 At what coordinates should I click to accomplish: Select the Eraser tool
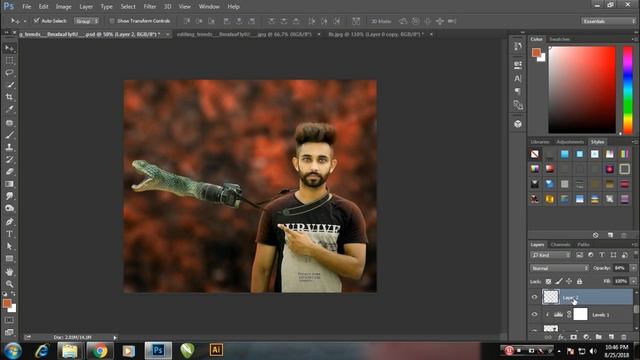[x=9, y=171]
